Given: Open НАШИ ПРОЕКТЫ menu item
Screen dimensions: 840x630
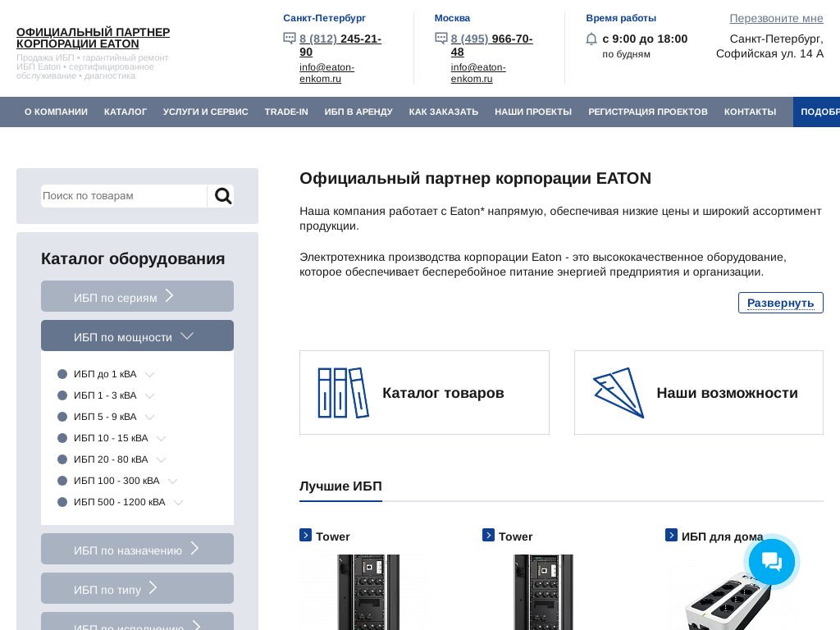Looking at the screenshot, I should click(533, 112).
